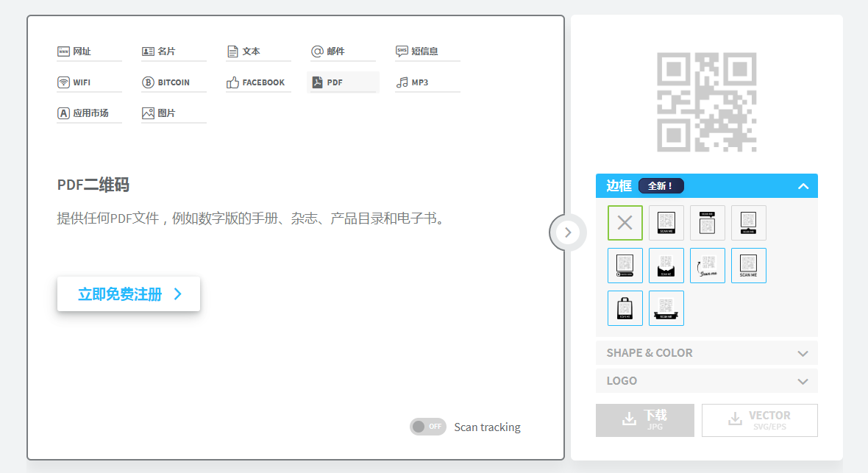Switch to the 网址 URL tab
The width and height of the screenshot is (868, 473).
(x=88, y=51)
